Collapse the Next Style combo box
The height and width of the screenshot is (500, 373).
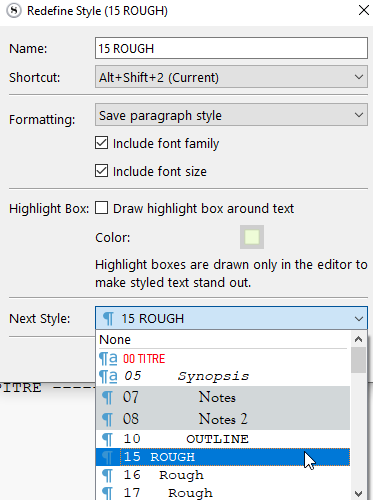(231, 318)
